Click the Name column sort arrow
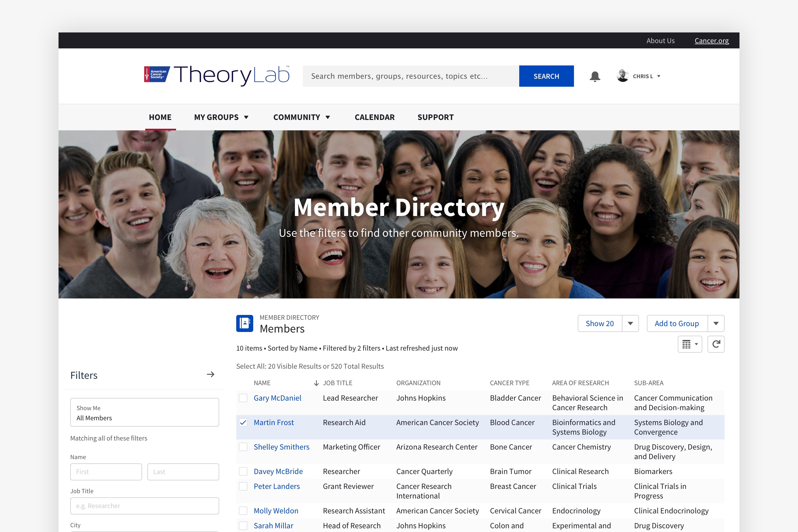This screenshot has width=798, height=532. point(316,383)
